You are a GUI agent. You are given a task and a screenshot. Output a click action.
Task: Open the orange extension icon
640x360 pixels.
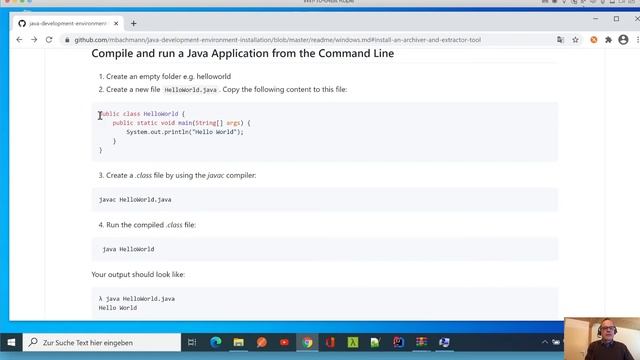tap(594, 40)
